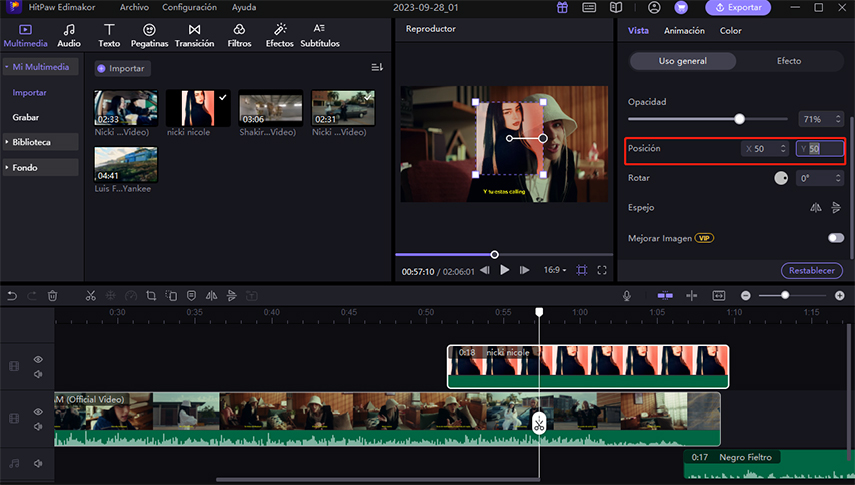Select the nicki nicole image thumbnail
The width and height of the screenshot is (855, 485).
click(x=198, y=108)
